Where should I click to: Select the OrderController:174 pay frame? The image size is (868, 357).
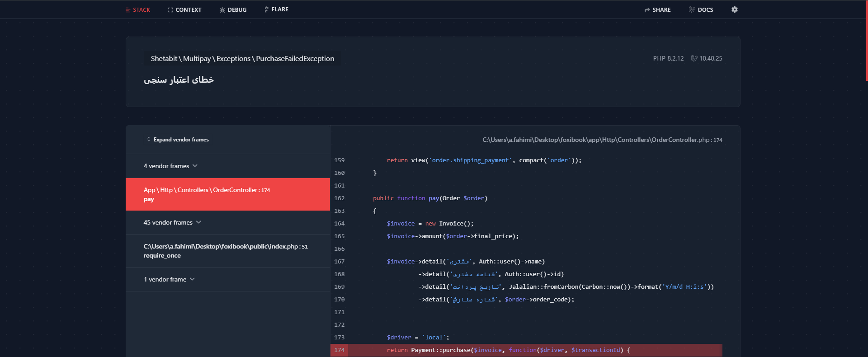pyautogui.click(x=228, y=194)
